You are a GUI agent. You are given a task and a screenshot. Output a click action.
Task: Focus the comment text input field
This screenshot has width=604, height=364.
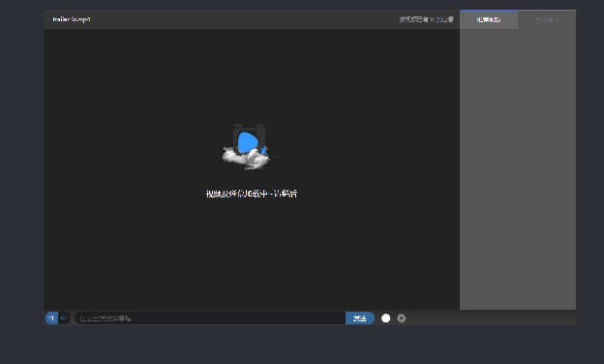tap(210, 318)
